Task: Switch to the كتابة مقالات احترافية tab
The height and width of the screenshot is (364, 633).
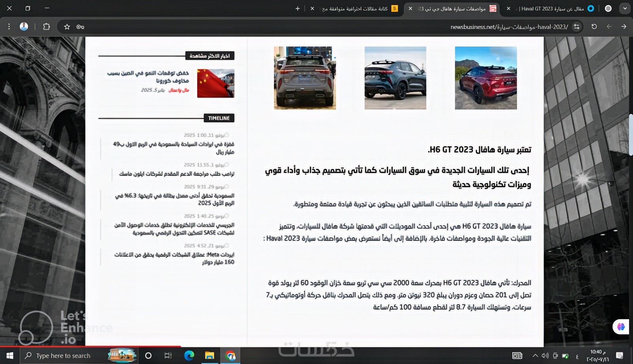Action: click(354, 8)
